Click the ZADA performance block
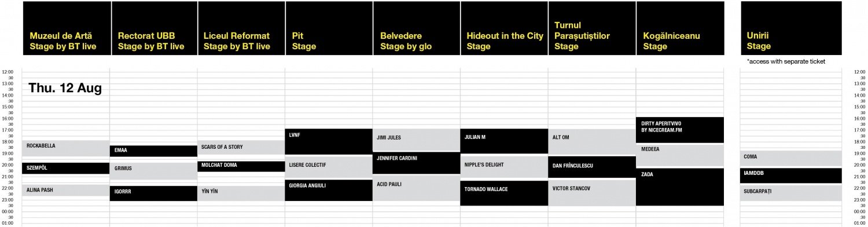Screen dimensions: 868x227 click(680, 187)
